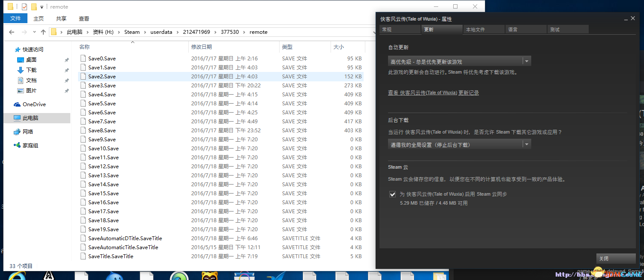Switch to the 常规 tab in Steam properties

click(400, 30)
